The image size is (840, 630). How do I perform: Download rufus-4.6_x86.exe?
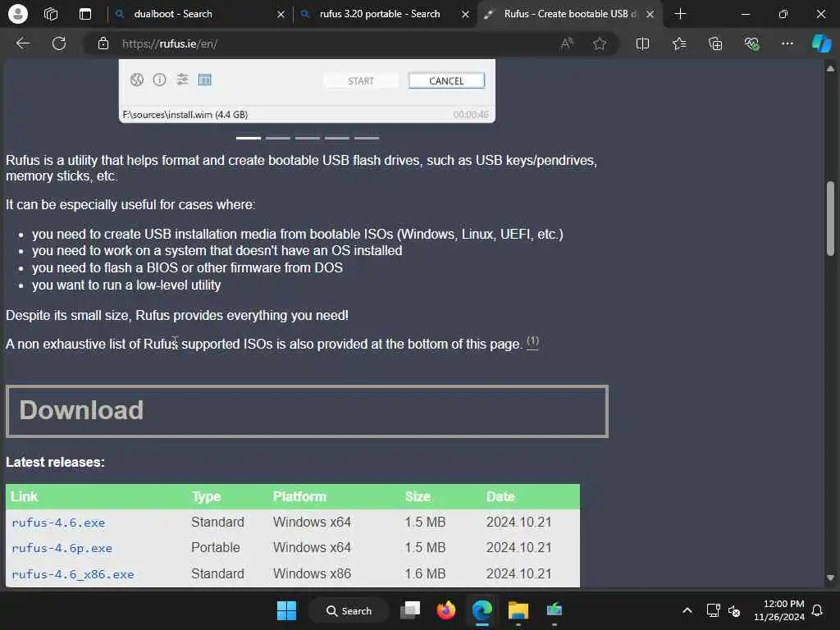pyautogui.click(x=73, y=574)
